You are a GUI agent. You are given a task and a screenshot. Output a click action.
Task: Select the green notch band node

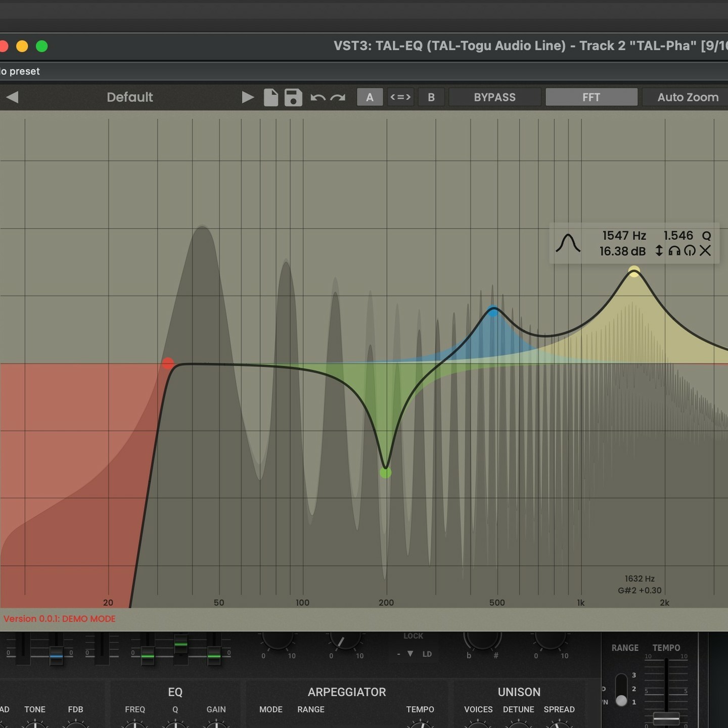(x=385, y=473)
